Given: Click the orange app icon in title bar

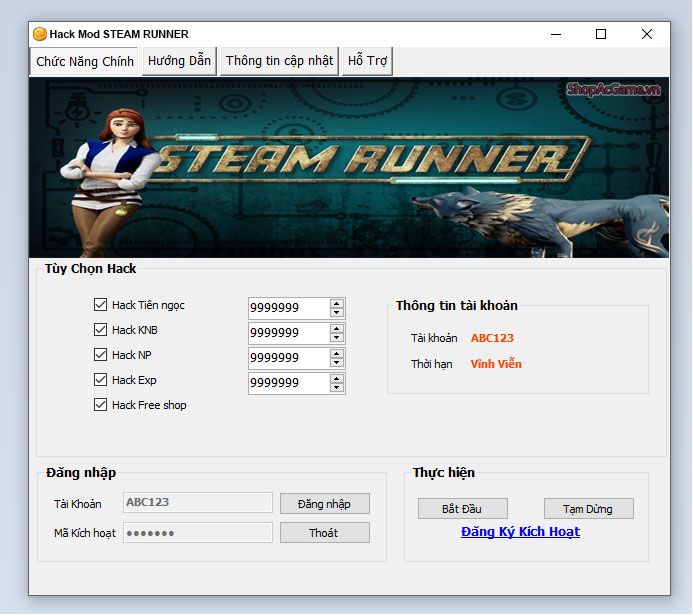Looking at the screenshot, I should click(40, 34).
